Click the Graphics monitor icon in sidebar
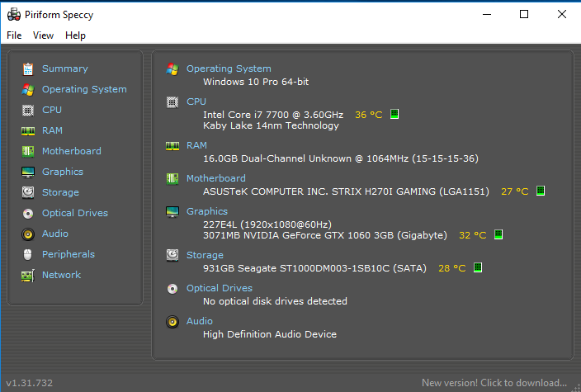This screenshot has width=581, height=392. click(28, 172)
